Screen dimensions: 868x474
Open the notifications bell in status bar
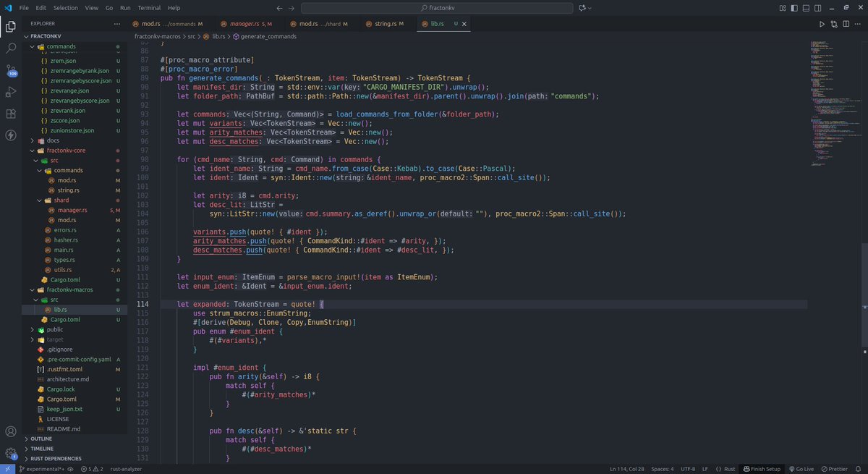859,469
